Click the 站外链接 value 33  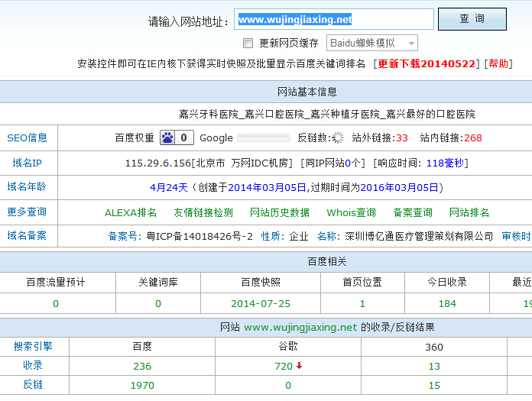coord(402,138)
